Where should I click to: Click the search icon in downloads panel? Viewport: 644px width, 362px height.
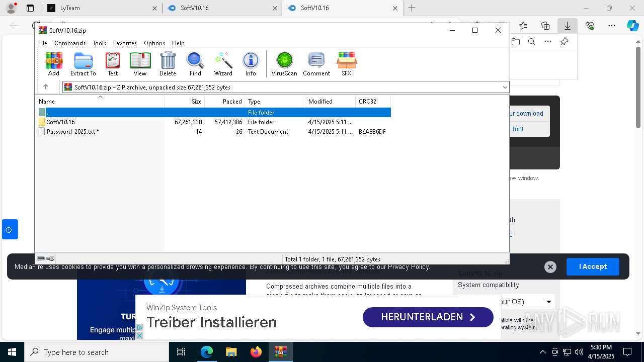(531, 42)
